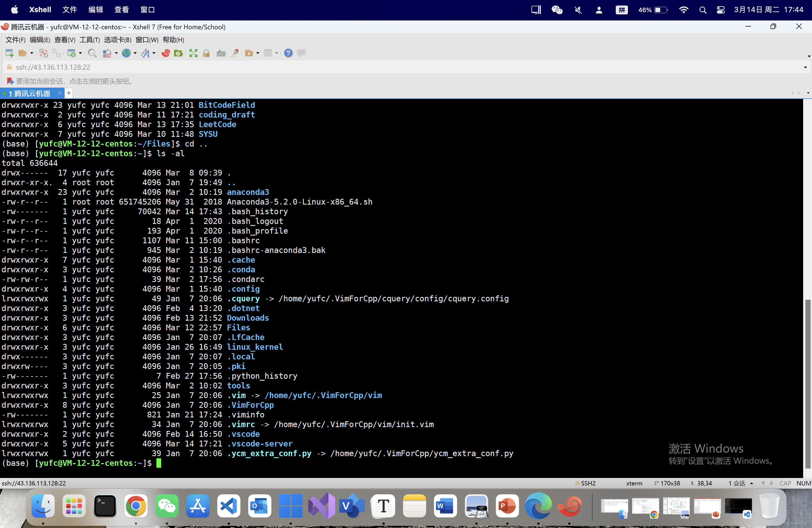Viewport: 812px width, 528px height.
Task: Click the font 'A' toolbar icon
Action: (x=145, y=53)
